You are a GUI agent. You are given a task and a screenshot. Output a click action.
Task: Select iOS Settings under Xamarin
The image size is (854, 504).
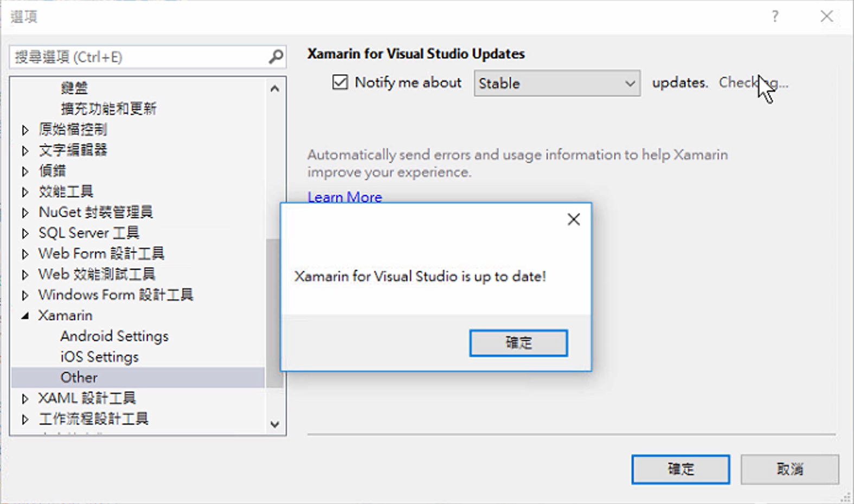pyautogui.click(x=100, y=357)
